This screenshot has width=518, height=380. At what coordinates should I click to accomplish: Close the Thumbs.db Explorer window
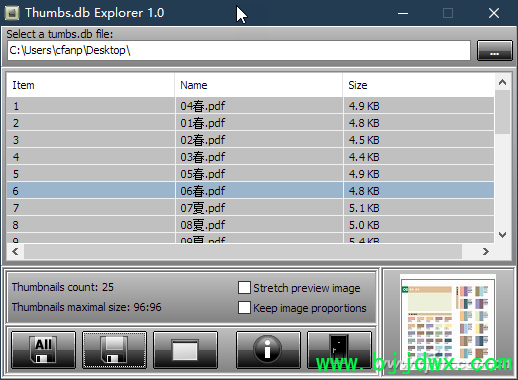[x=494, y=13]
